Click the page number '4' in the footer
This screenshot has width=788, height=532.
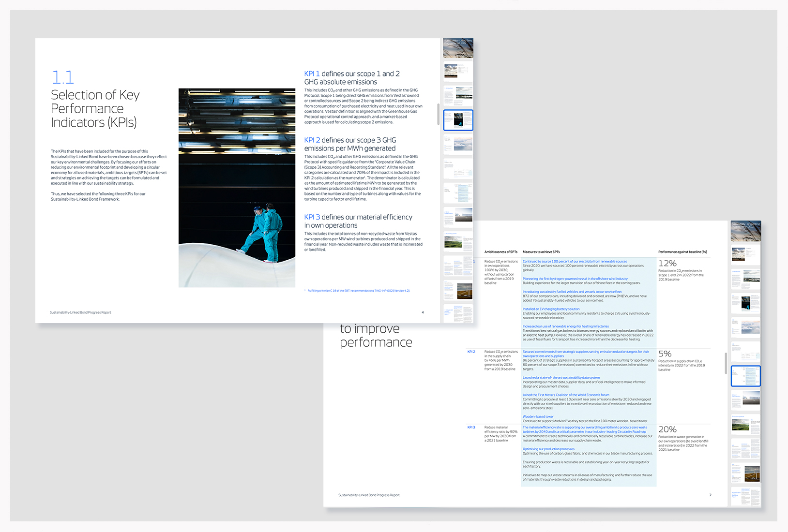(423, 312)
